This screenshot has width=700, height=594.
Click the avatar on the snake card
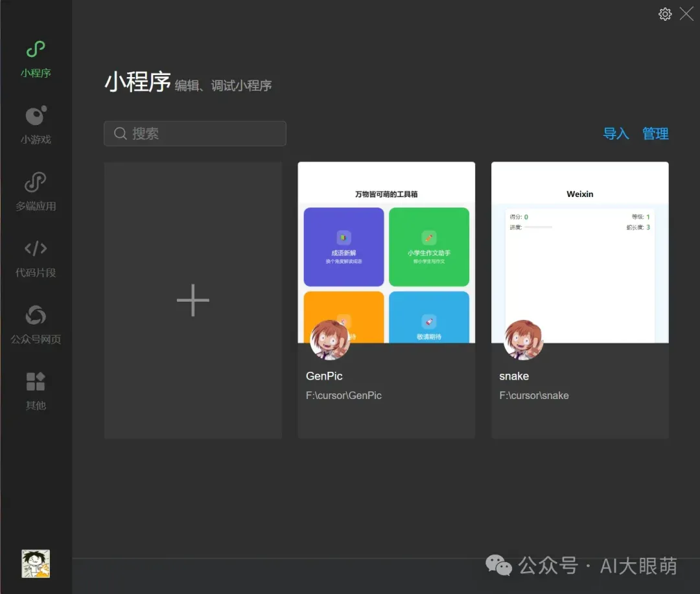523,339
